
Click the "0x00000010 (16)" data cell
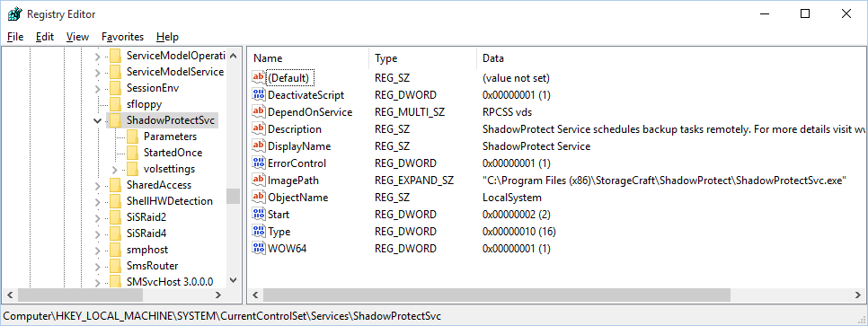519,232
